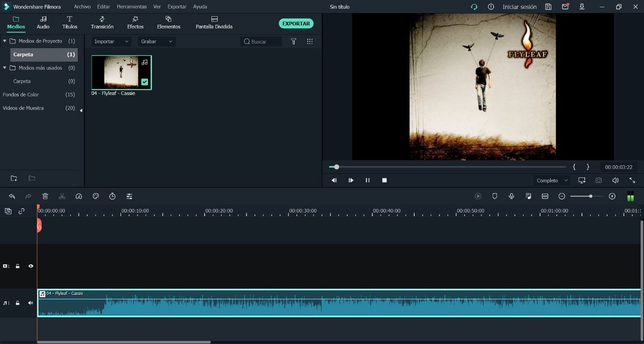The width and height of the screenshot is (644, 344).
Task: Click the EXPORTAR button
Action: point(296,24)
